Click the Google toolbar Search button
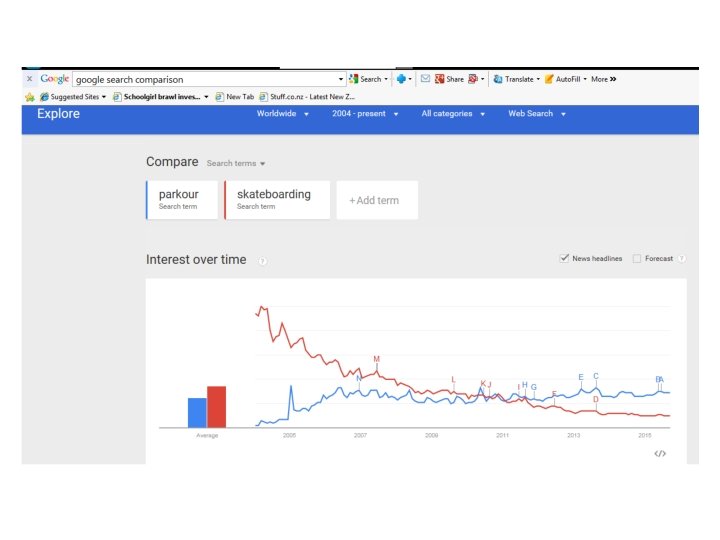The image size is (720, 540). (x=367, y=79)
